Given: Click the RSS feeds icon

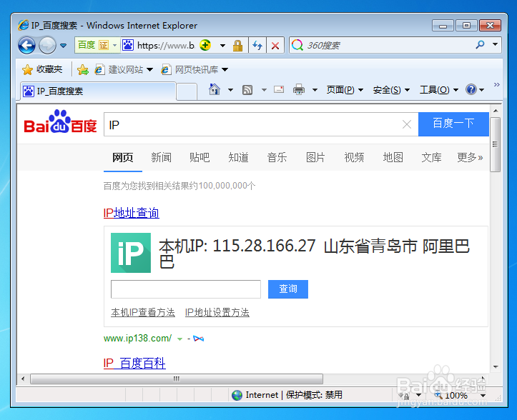Looking at the screenshot, I should (247, 89).
